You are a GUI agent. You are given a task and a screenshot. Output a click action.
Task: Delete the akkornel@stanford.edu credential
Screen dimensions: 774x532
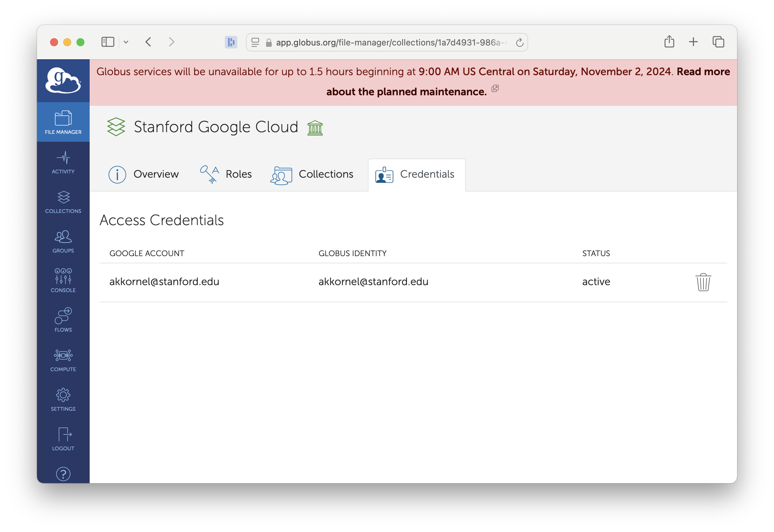click(703, 281)
